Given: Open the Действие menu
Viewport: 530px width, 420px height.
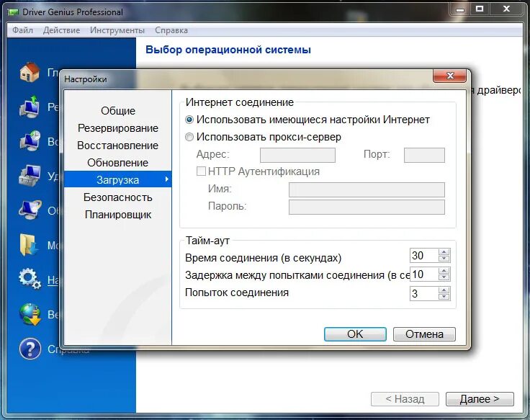Looking at the screenshot, I should [x=61, y=30].
